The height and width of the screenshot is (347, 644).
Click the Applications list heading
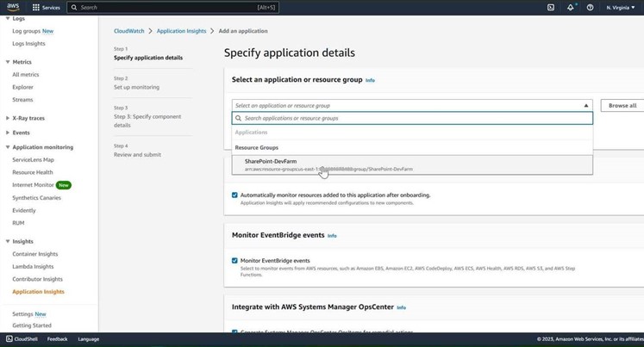pyautogui.click(x=251, y=132)
